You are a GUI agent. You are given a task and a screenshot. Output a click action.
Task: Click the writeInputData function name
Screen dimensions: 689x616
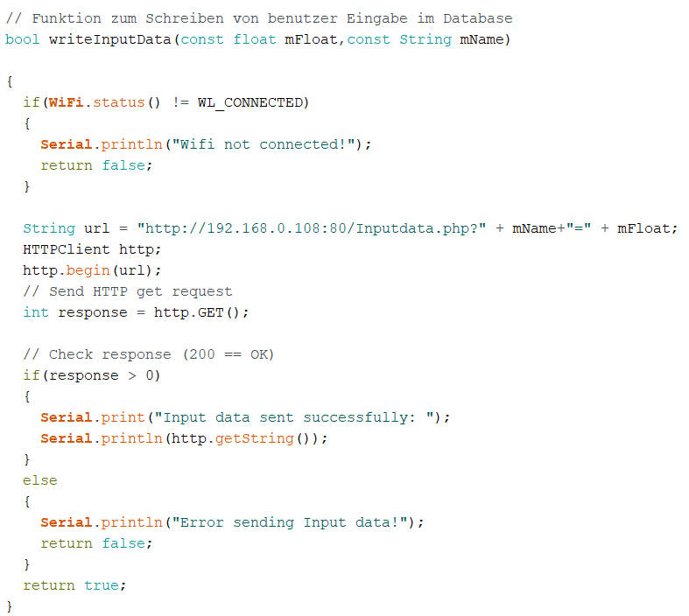[x=109, y=39]
